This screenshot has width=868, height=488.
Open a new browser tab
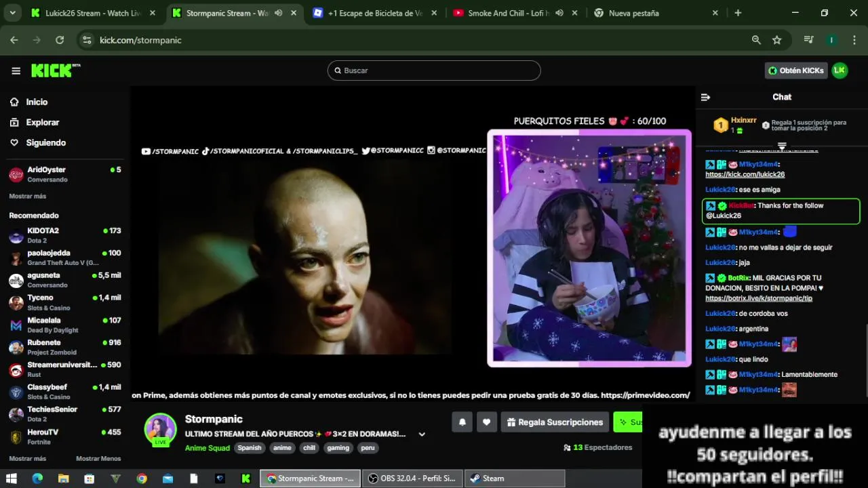click(x=738, y=13)
